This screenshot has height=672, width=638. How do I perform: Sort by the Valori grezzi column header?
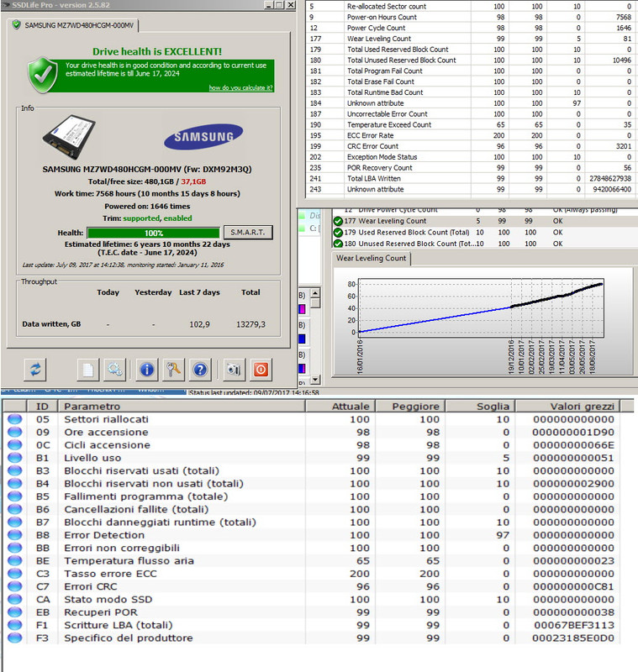click(567, 407)
